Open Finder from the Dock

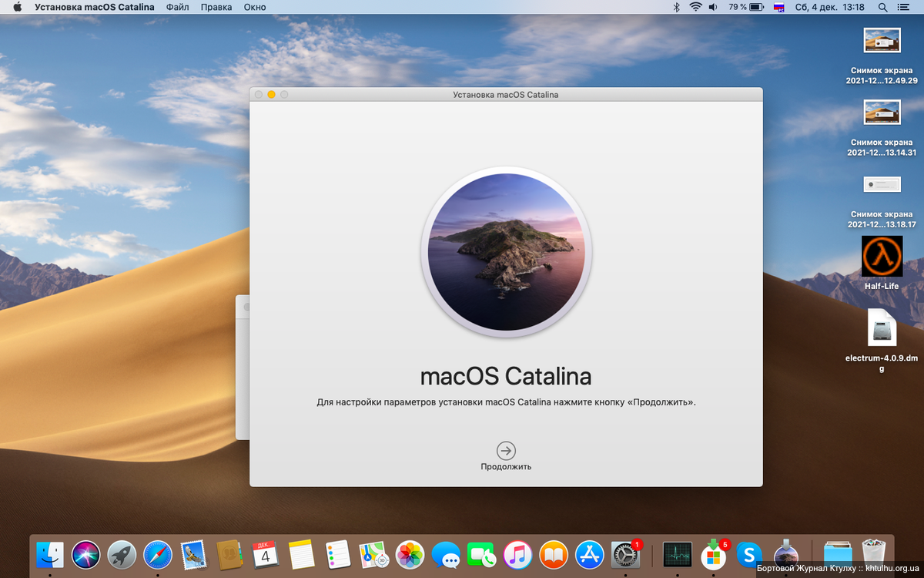pos(50,554)
